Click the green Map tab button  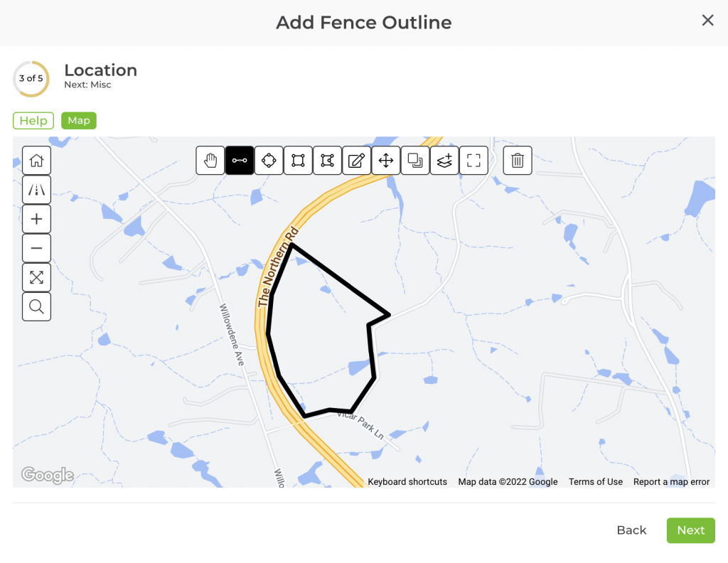coord(78,121)
